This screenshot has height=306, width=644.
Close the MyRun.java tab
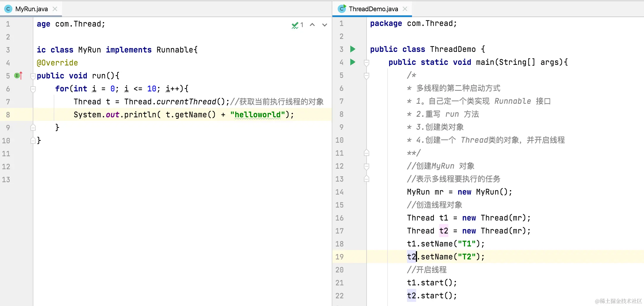tap(55, 9)
